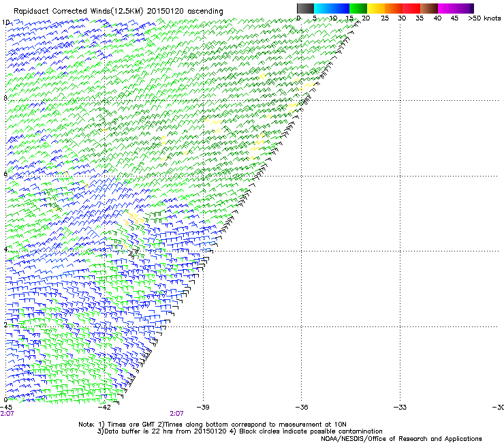Select the legend's "40" knots label

[437, 18]
